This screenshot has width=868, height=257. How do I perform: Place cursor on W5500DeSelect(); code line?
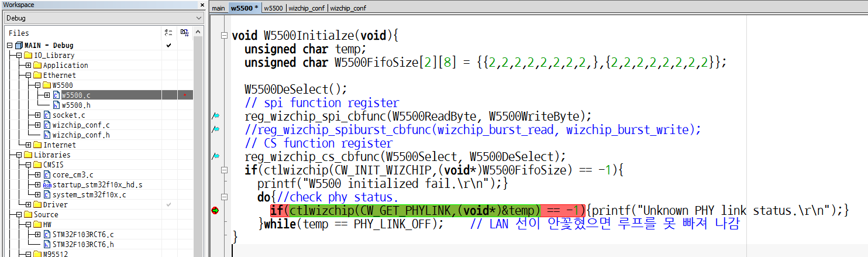(x=296, y=89)
